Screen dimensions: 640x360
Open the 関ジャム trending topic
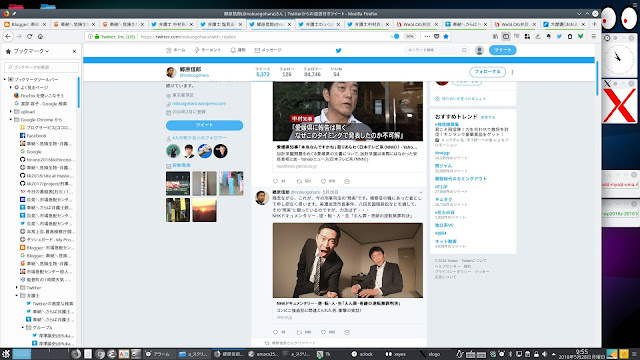click(443, 166)
